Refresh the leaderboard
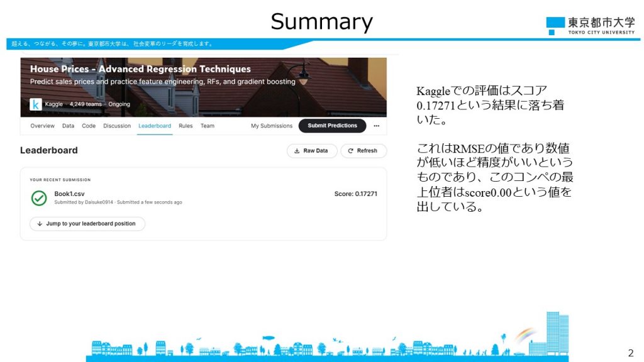 click(364, 151)
